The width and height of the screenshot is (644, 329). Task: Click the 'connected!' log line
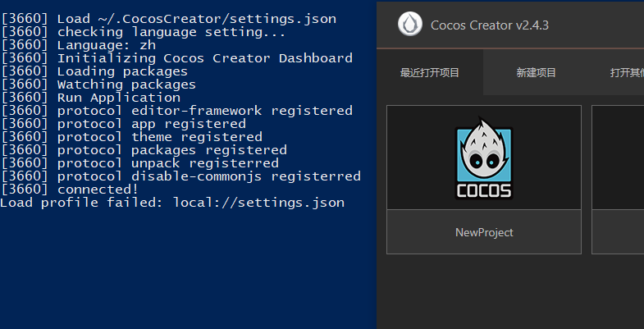pyautogui.click(x=70, y=190)
